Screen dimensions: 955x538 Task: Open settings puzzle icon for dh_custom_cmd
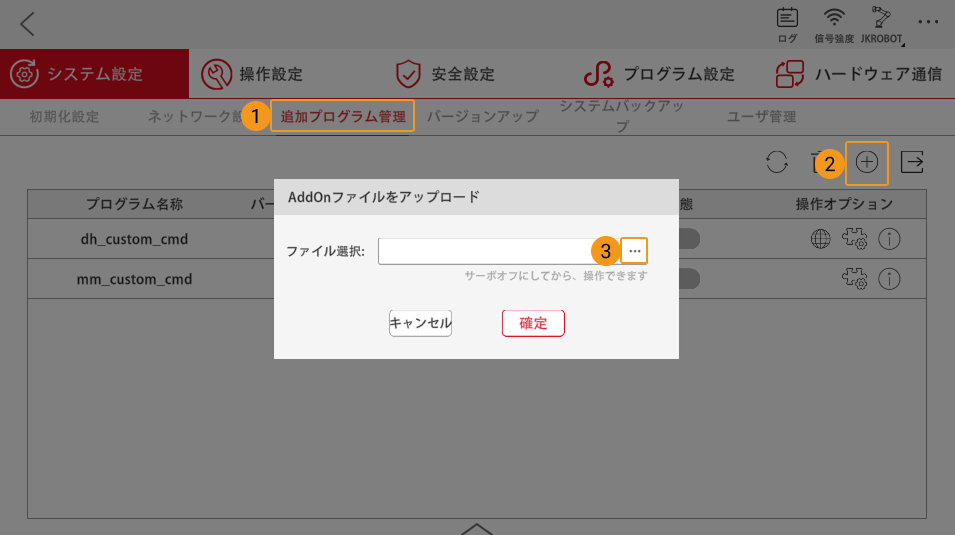855,239
